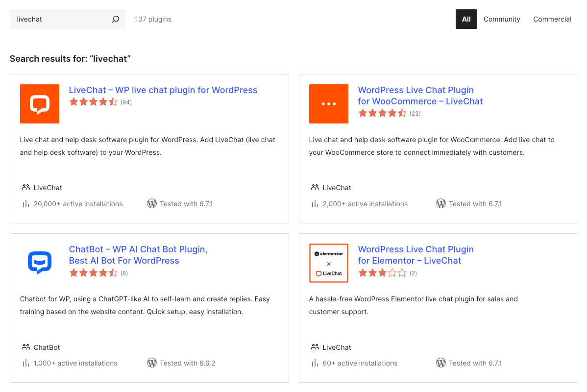Click the 20,000+ active installations text
Image resolution: width=587 pixels, height=392 pixels.
78,204
